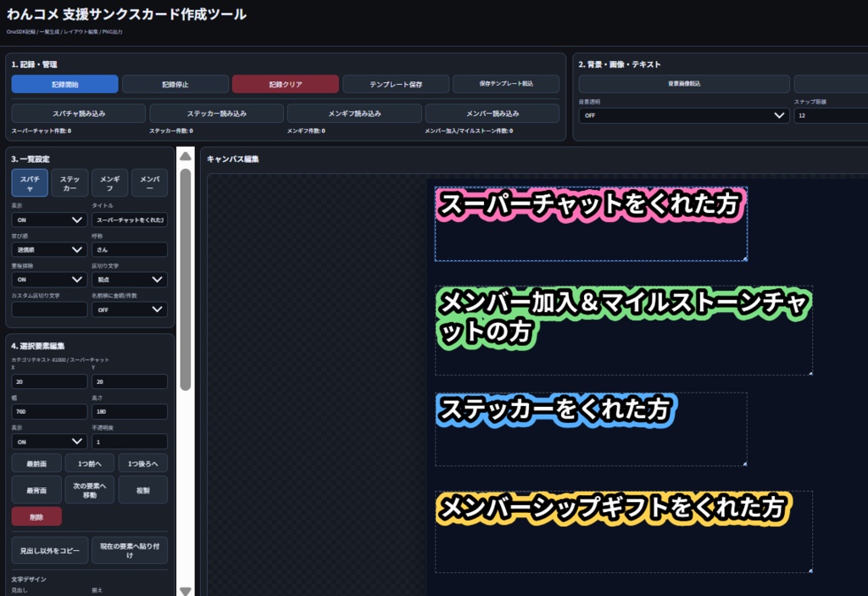Move element backward with 1つ後ろへ
This screenshot has height=596, width=868.
[142, 464]
